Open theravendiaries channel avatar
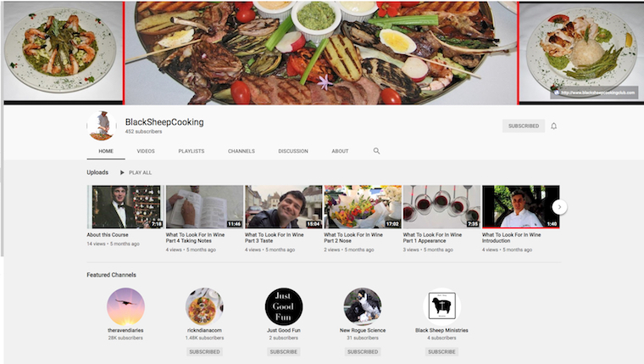The width and height of the screenshot is (644, 364). pos(125,306)
